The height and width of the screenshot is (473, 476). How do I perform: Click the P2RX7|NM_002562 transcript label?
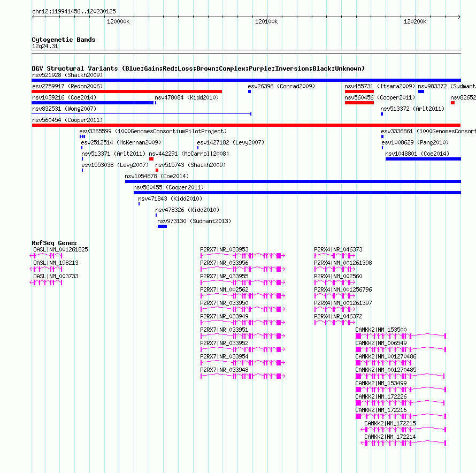[x=224, y=289]
